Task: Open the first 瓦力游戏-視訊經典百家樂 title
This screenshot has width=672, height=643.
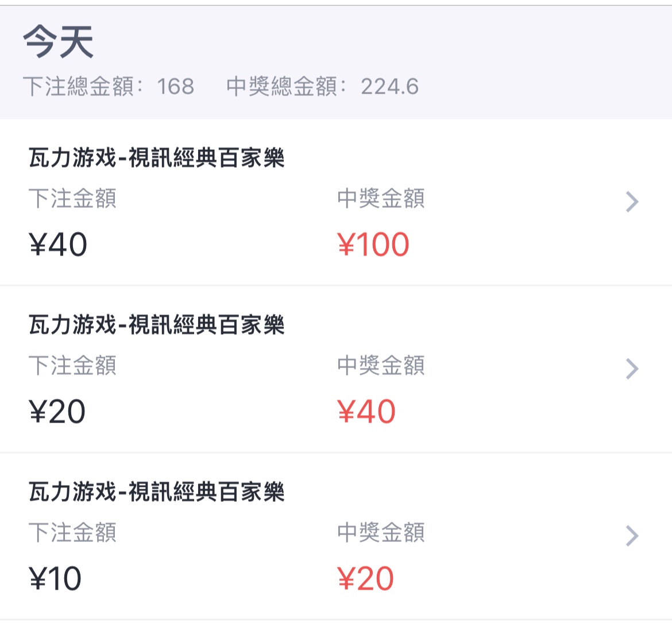Action: point(157,157)
